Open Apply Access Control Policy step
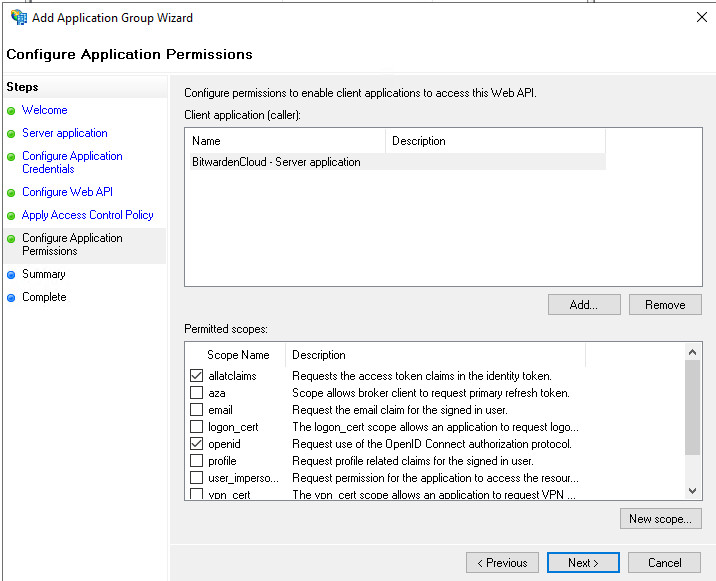716x581 pixels. (x=87, y=215)
